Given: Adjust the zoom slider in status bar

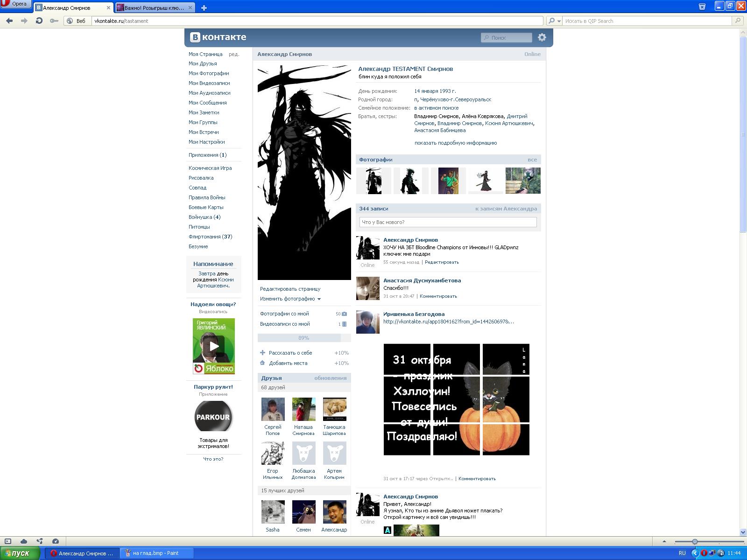Looking at the screenshot, I should coord(695,542).
